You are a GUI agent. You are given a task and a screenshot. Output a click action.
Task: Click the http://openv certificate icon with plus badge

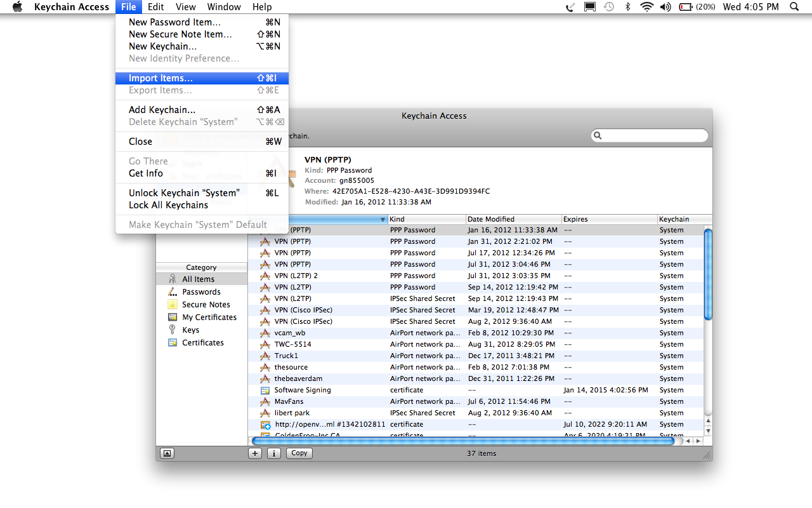pyautogui.click(x=266, y=424)
